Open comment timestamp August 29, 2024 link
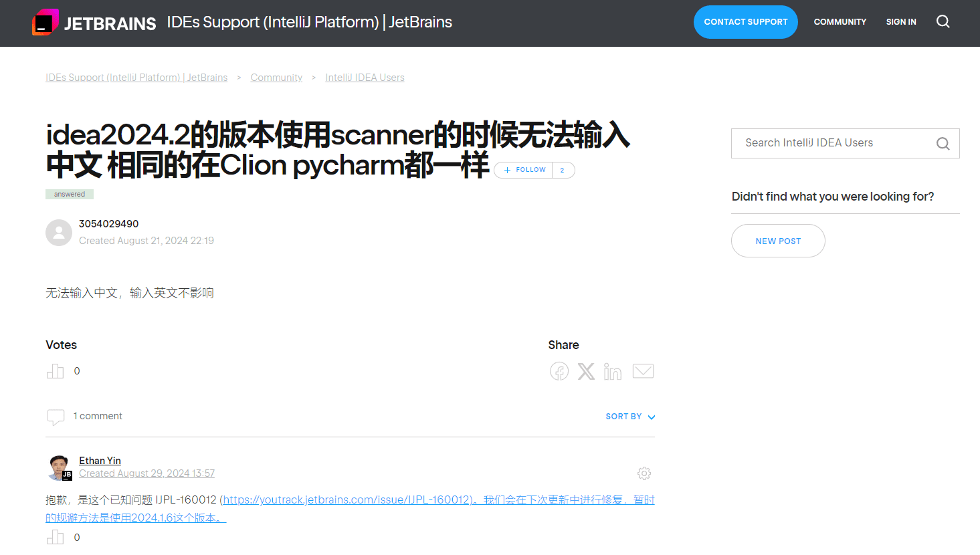This screenshot has height=555, width=980. pos(146,473)
